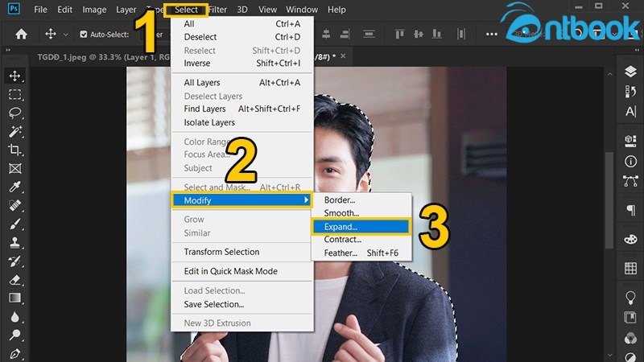The image size is (644, 362).
Task: Select the Eraser tool
Action: [x=15, y=280]
